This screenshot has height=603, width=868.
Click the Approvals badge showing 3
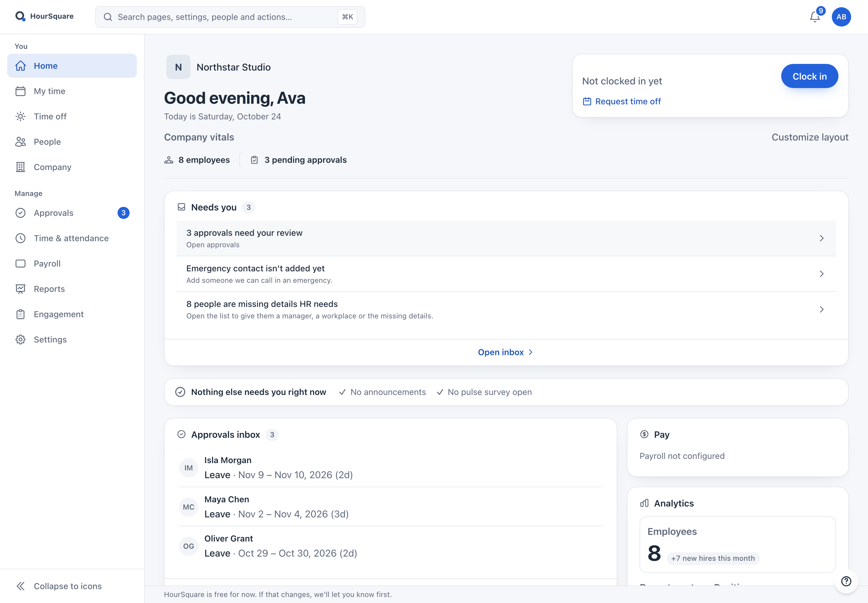(124, 213)
